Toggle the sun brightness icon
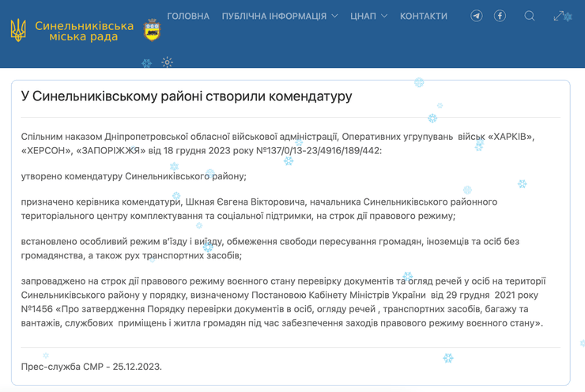Image resolution: width=585 pixels, height=392 pixels. [167, 62]
